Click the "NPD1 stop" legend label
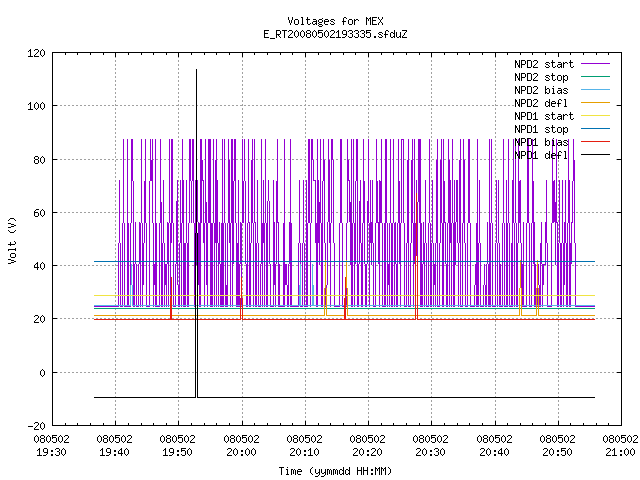640x480 pixels. pos(541,129)
